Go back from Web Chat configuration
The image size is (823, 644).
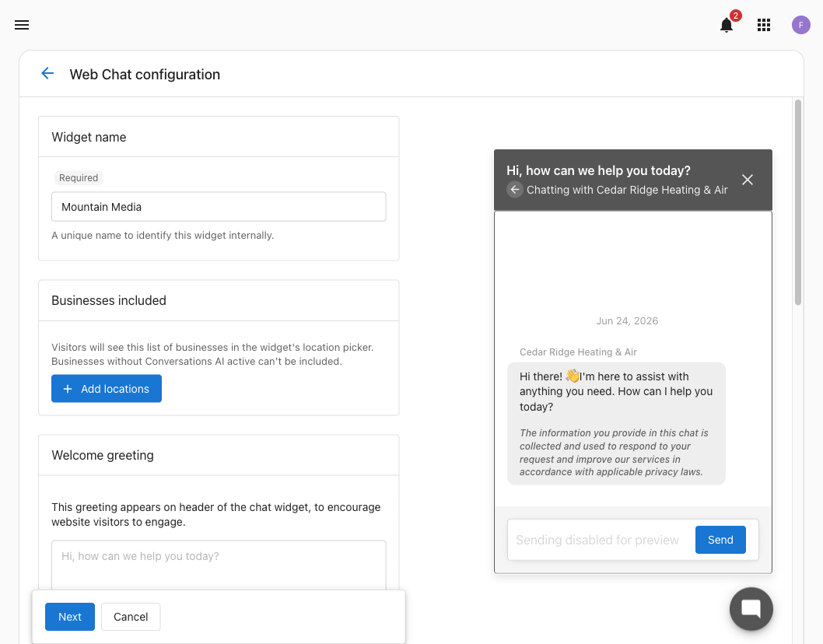(47, 73)
